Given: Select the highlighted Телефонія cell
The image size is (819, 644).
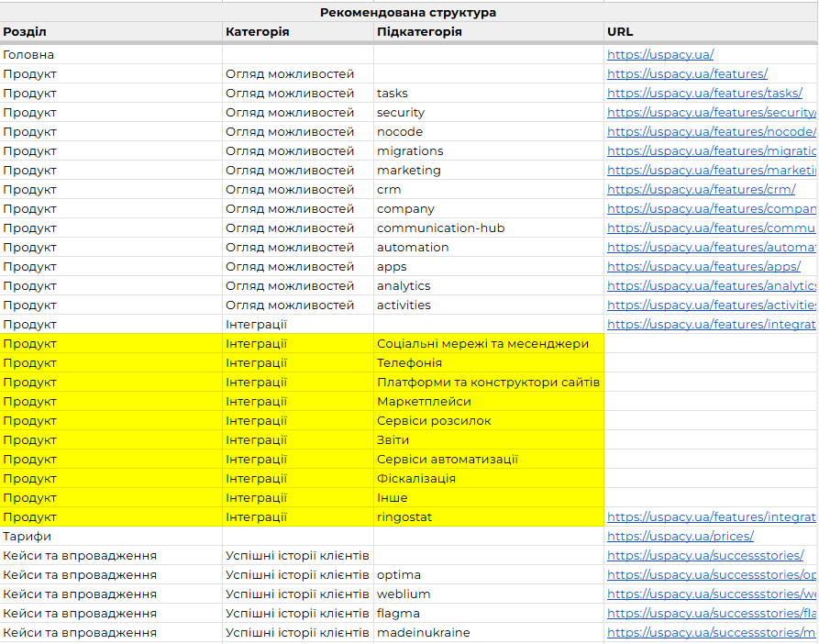Looking at the screenshot, I should pos(488,363).
